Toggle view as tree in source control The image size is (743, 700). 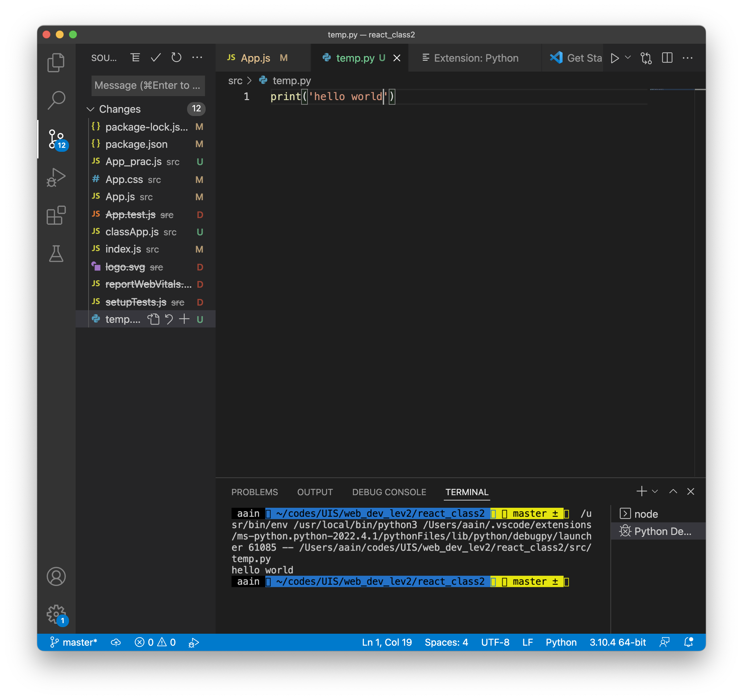(x=135, y=58)
